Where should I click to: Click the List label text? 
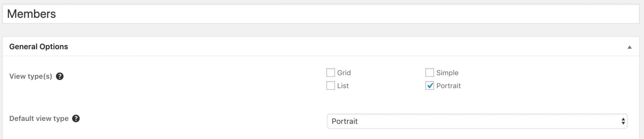(x=343, y=86)
